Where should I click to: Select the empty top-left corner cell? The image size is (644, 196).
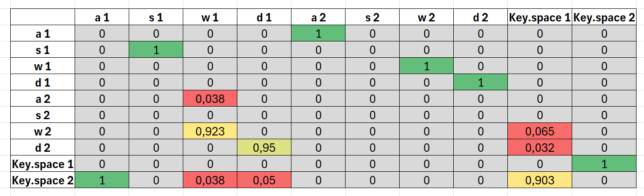pyautogui.click(x=43, y=18)
